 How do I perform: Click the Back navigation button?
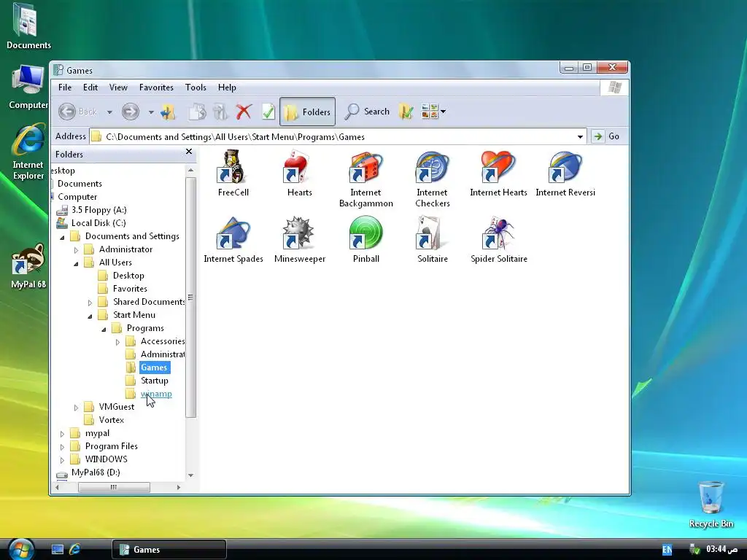coord(77,112)
